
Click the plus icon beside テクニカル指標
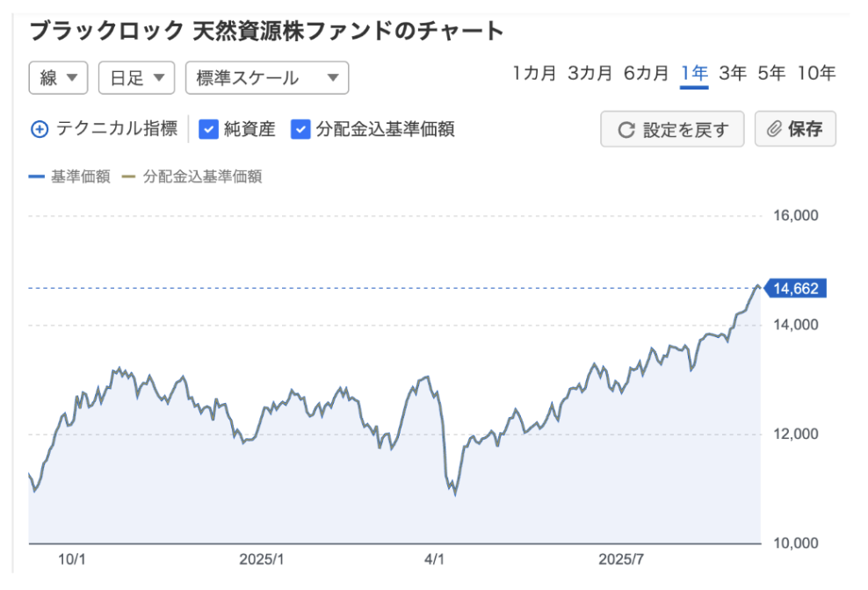coord(40,130)
